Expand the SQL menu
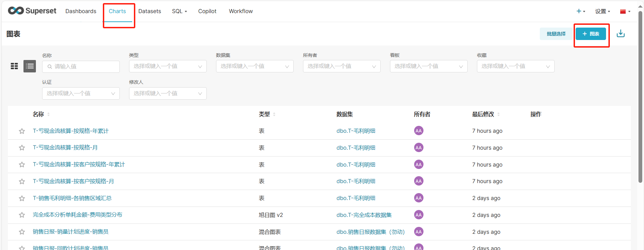Viewport: 644px width, 250px height. (179, 11)
